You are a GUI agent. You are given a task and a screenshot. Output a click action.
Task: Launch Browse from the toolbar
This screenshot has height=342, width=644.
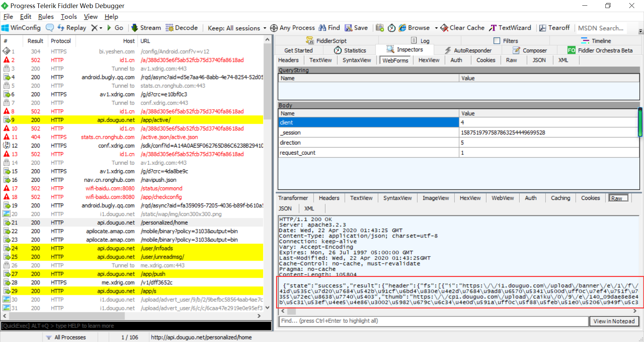[x=414, y=28]
